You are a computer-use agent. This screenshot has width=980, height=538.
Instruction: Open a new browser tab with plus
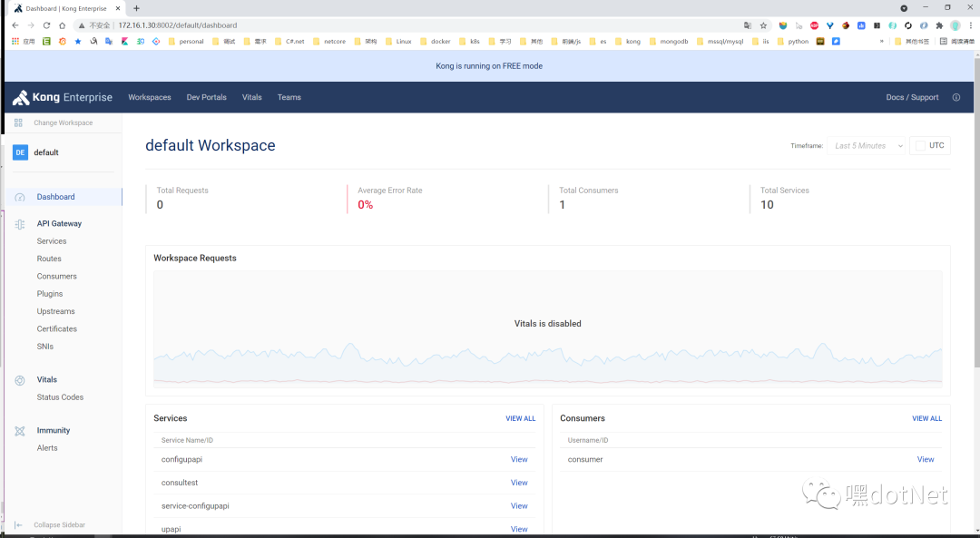136,8
